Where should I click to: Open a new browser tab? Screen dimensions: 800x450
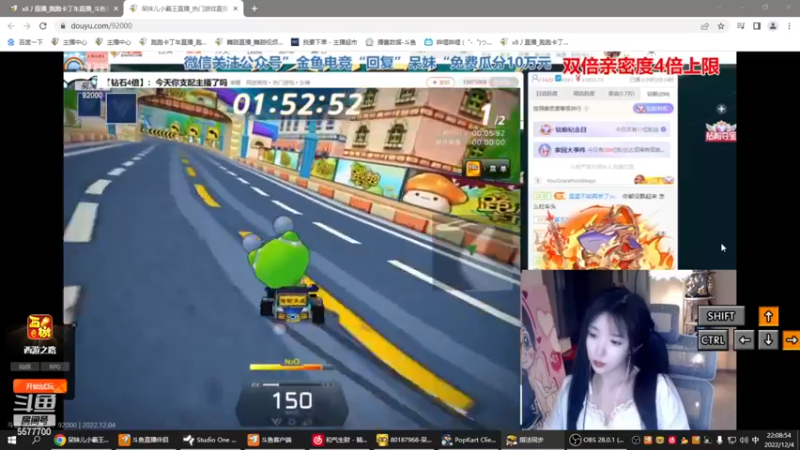tap(254, 9)
